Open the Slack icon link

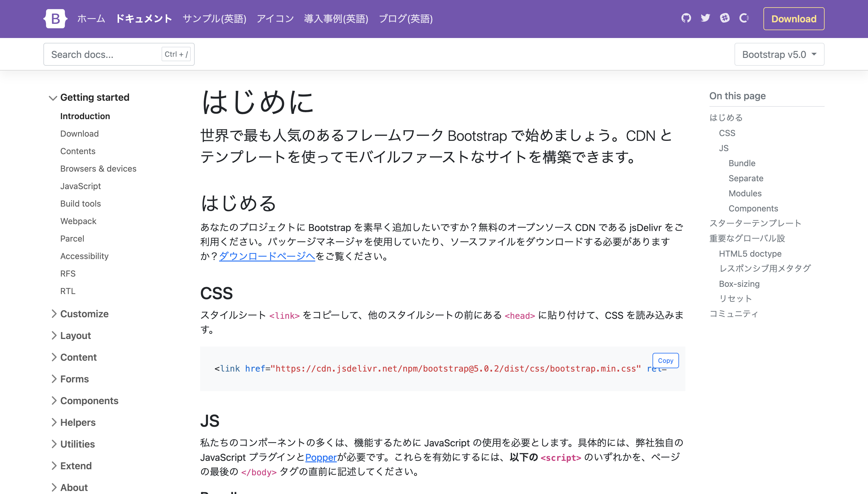[725, 18]
